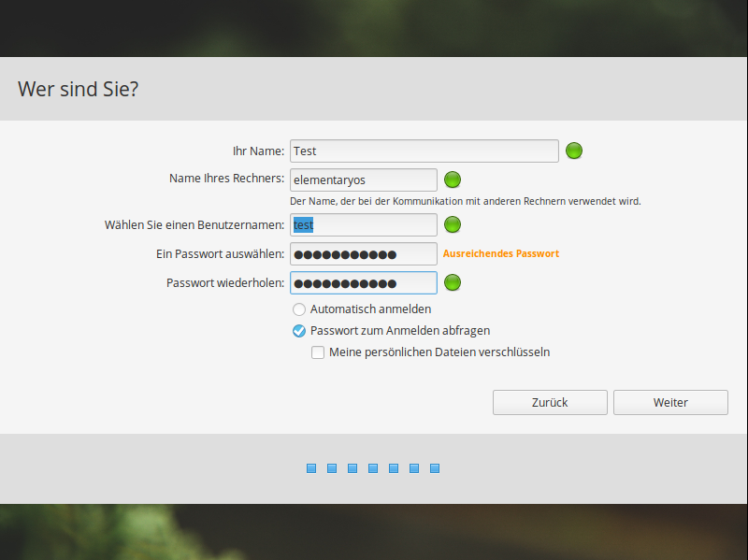The height and width of the screenshot is (560, 748).
Task: Click the first blue progress dot
Action: (311, 468)
